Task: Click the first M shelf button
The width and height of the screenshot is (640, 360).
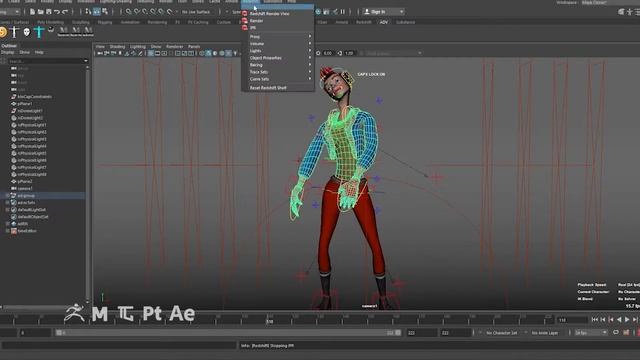Action: click(63, 31)
